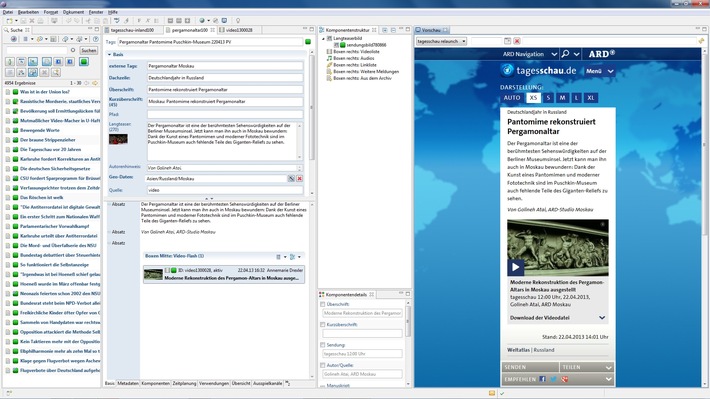
Task: Toggle the Überschrift checkbox in Komponentendetails
Action: tap(323, 304)
